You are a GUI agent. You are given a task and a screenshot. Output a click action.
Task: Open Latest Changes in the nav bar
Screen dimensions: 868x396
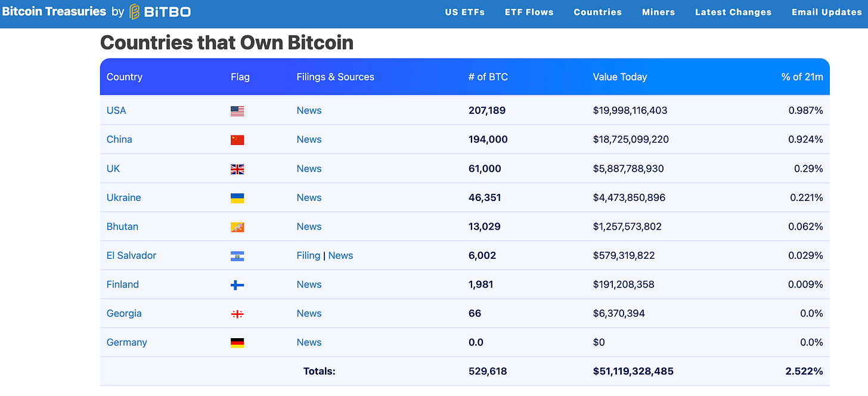click(x=733, y=12)
